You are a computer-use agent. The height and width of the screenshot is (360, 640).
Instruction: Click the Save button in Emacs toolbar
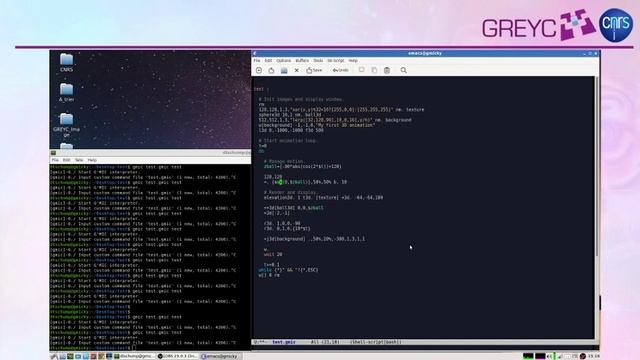click(314, 70)
